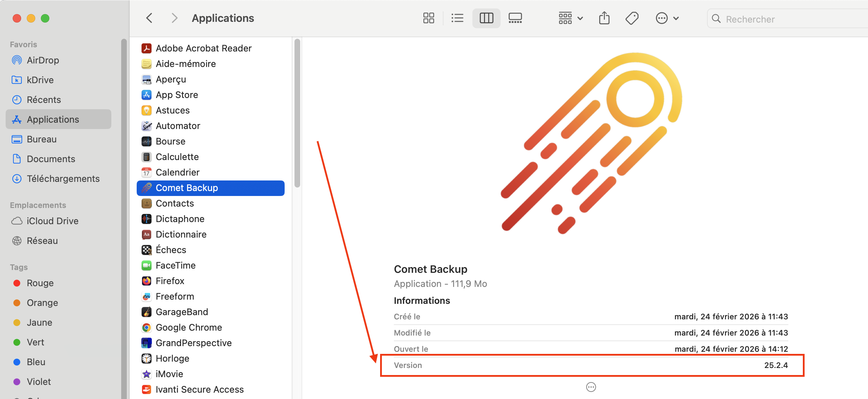Select the Rouge red tag
The height and width of the screenshot is (399, 868).
(40, 283)
